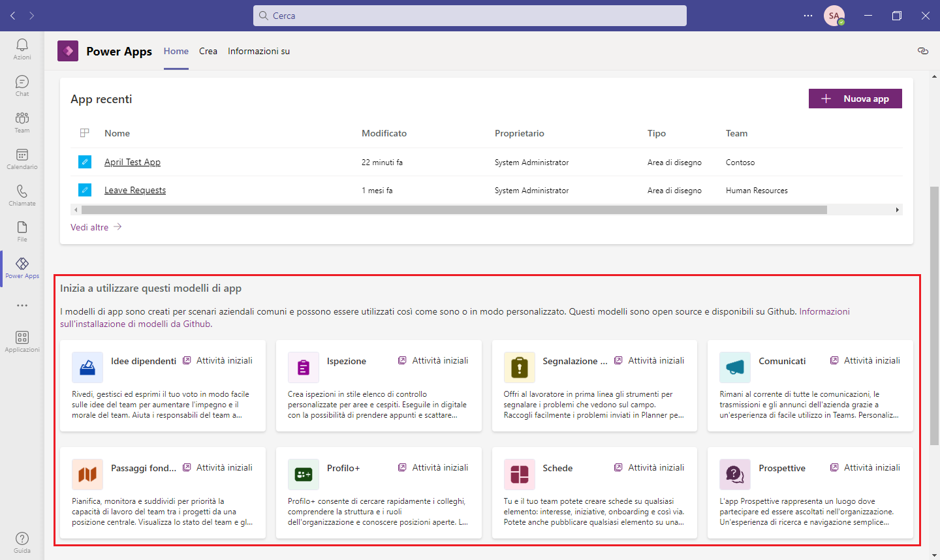Click Attività iniziali for Prospettive
The height and width of the screenshot is (560, 940).
click(866, 467)
